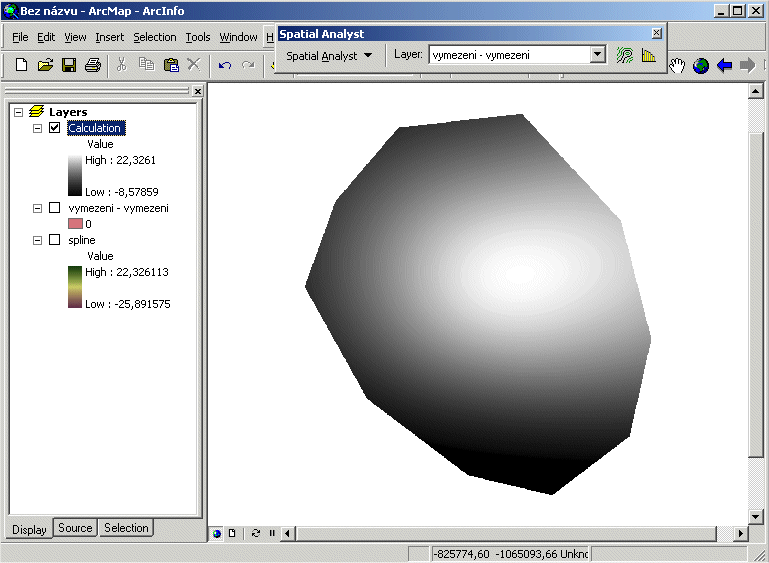Print the map document
The width and height of the screenshot is (769, 563).
click(x=93, y=65)
